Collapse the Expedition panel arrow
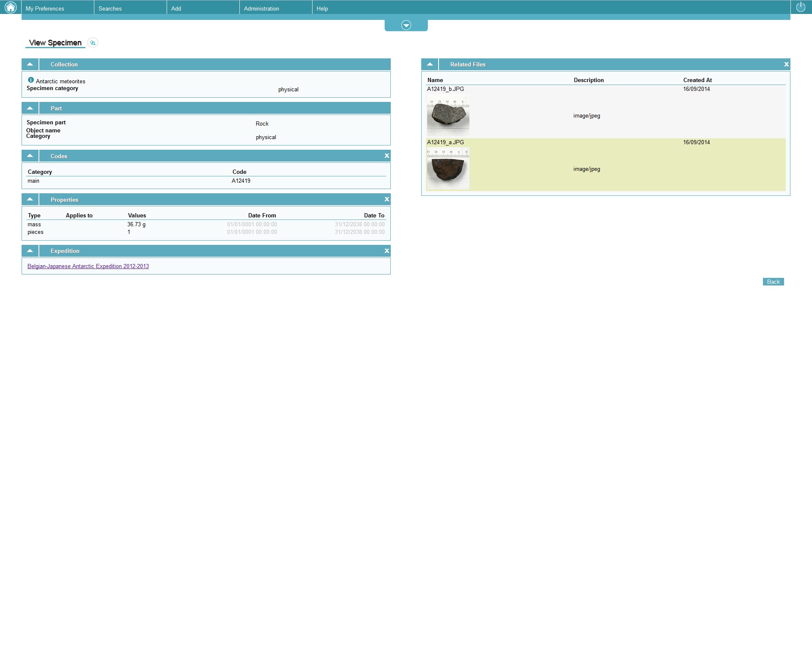The width and height of the screenshot is (812, 653). [x=30, y=251]
